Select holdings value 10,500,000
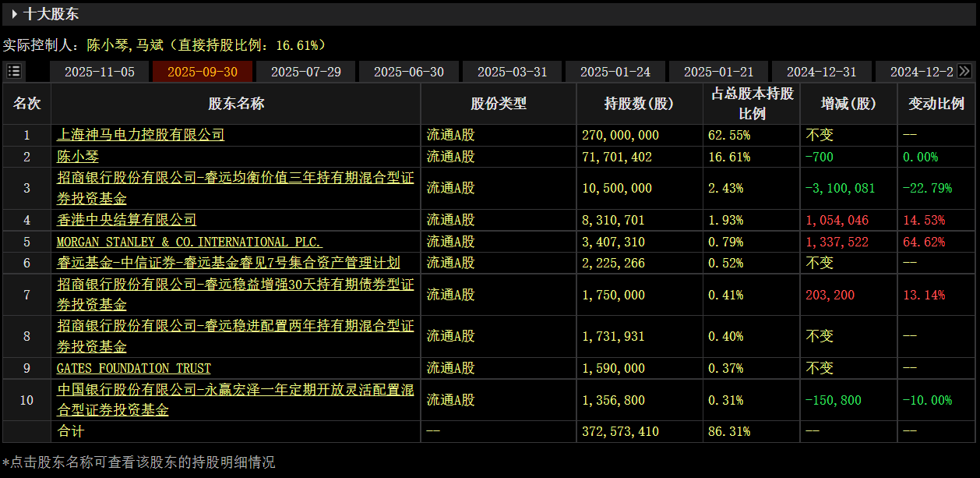 pos(617,188)
